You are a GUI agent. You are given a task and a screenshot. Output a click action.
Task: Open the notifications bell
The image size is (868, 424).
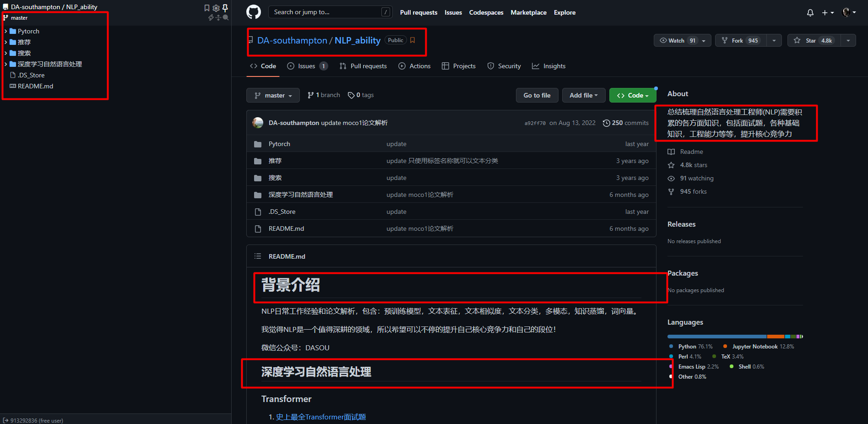(x=810, y=12)
